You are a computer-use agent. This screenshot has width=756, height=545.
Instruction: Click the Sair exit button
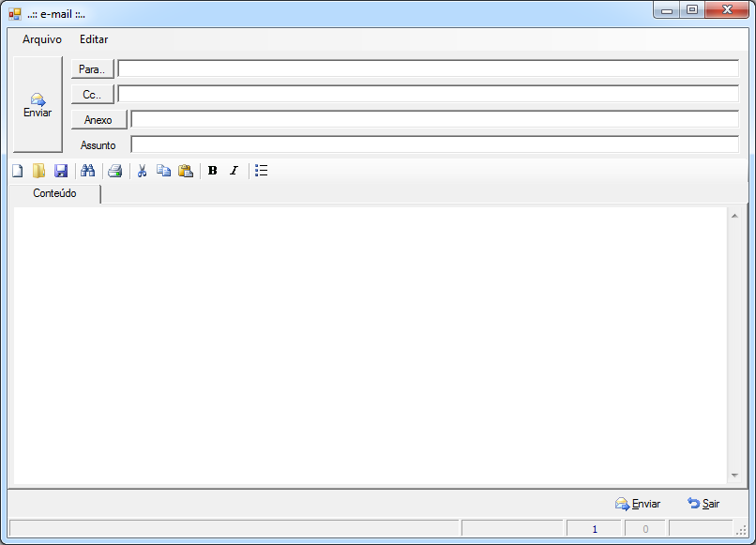(703, 504)
